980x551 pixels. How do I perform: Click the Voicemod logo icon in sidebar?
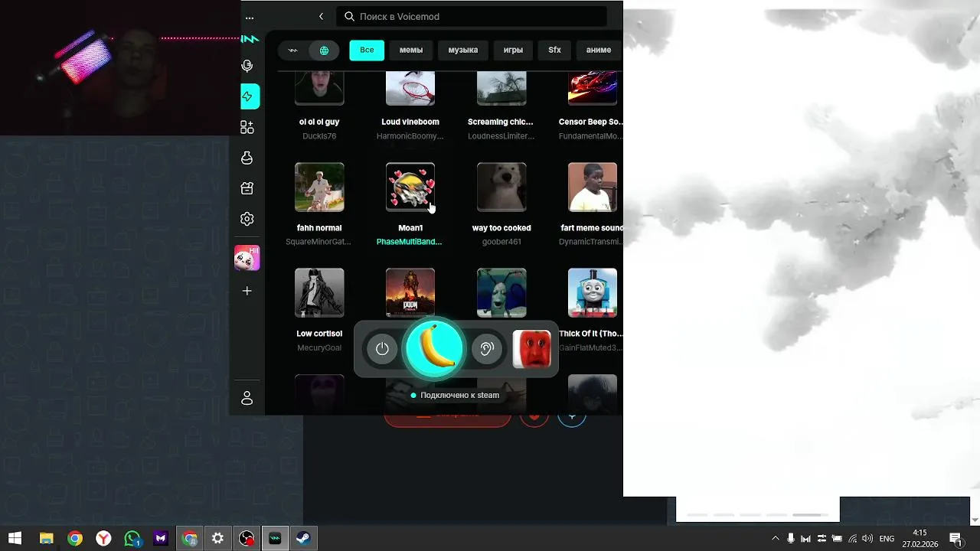(250, 38)
